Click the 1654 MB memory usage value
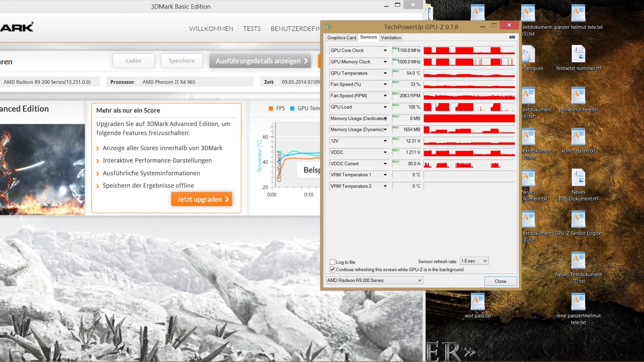Screen dimensions: 644x362 (x=407, y=130)
